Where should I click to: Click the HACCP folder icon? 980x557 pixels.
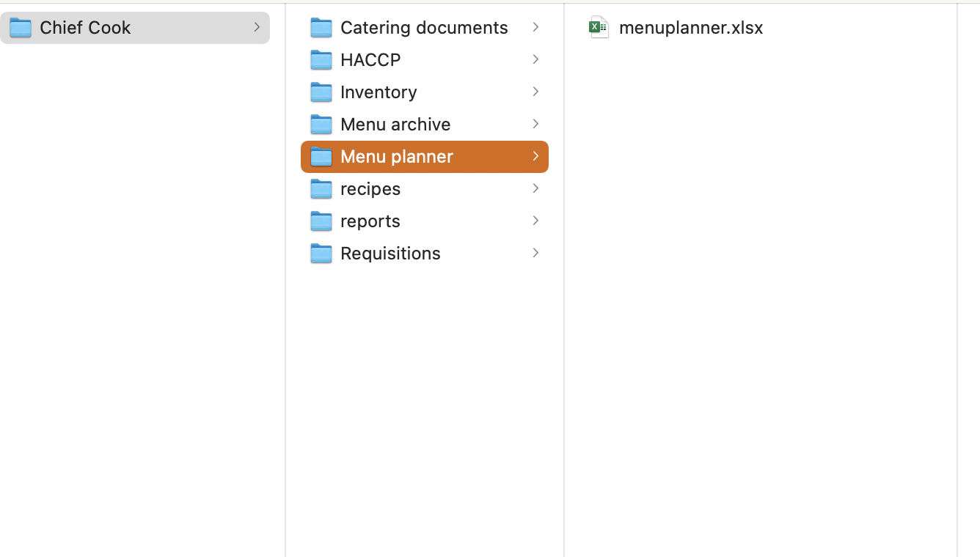pyautogui.click(x=321, y=60)
